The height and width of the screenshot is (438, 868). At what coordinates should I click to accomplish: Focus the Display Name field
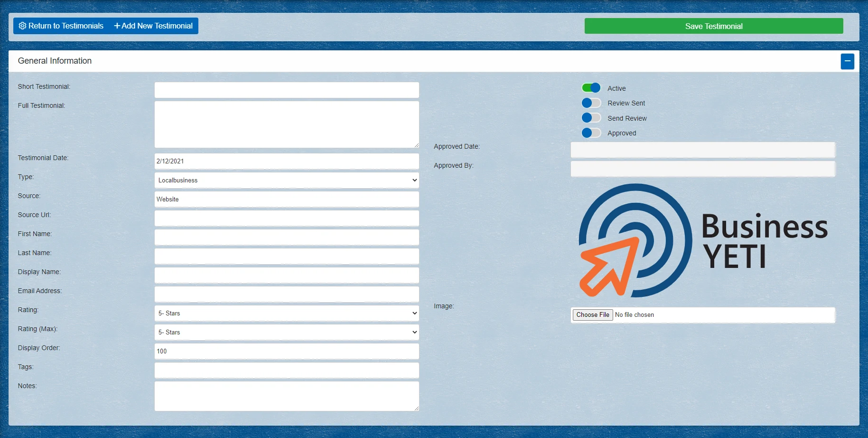287,275
